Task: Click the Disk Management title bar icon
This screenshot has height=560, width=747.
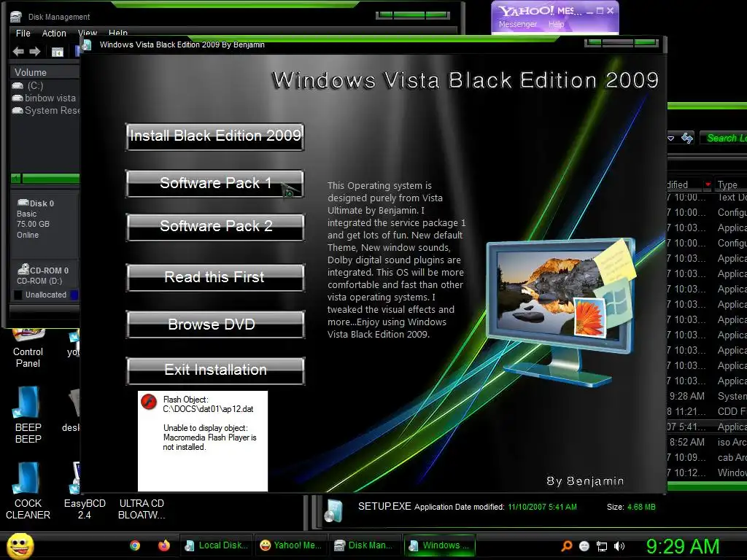Action: tap(16, 17)
